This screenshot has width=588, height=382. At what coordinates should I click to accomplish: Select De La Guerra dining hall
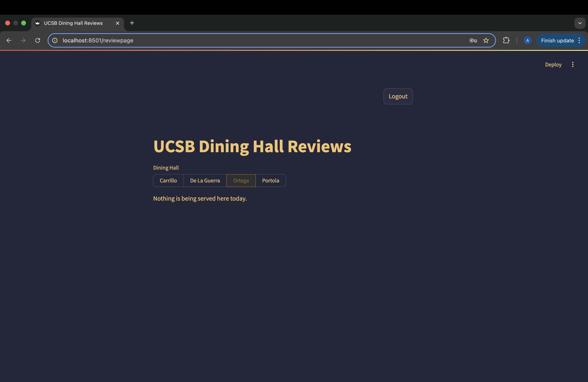coord(205,181)
